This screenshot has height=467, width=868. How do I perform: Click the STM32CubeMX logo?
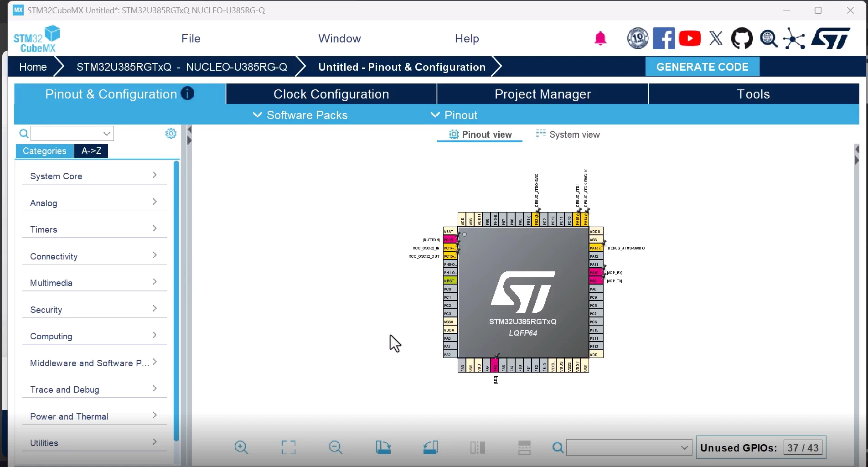tap(37, 39)
